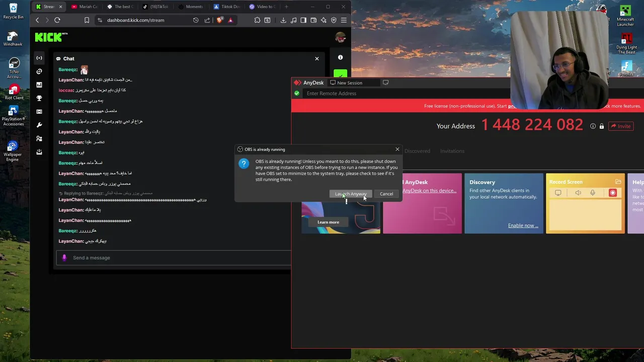Image resolution: width=644 pixels, height=362 pixels.
Task: Open the video clips icon in Kick sidebar
Action: tap(39, 112)
